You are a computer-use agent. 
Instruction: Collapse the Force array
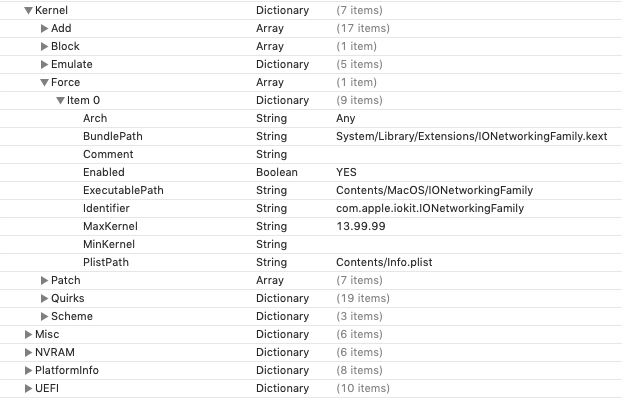tap(44, 83)
